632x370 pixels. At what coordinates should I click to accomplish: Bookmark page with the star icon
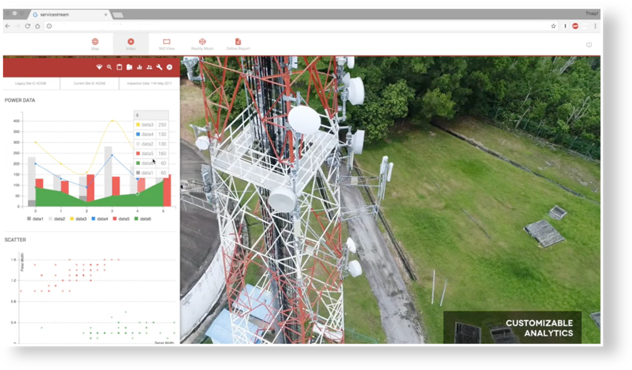pos(553,26)
